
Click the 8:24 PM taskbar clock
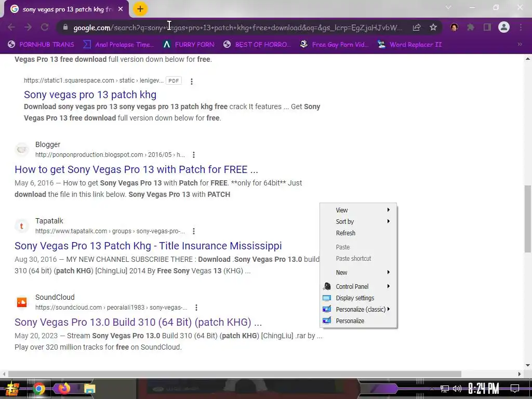pyautogui.click(x=484, y=389)
